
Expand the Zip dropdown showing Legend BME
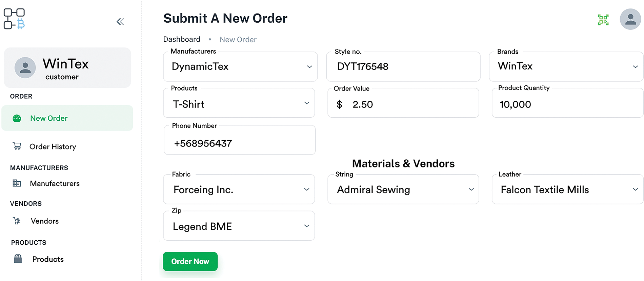(x=239, y=226)
